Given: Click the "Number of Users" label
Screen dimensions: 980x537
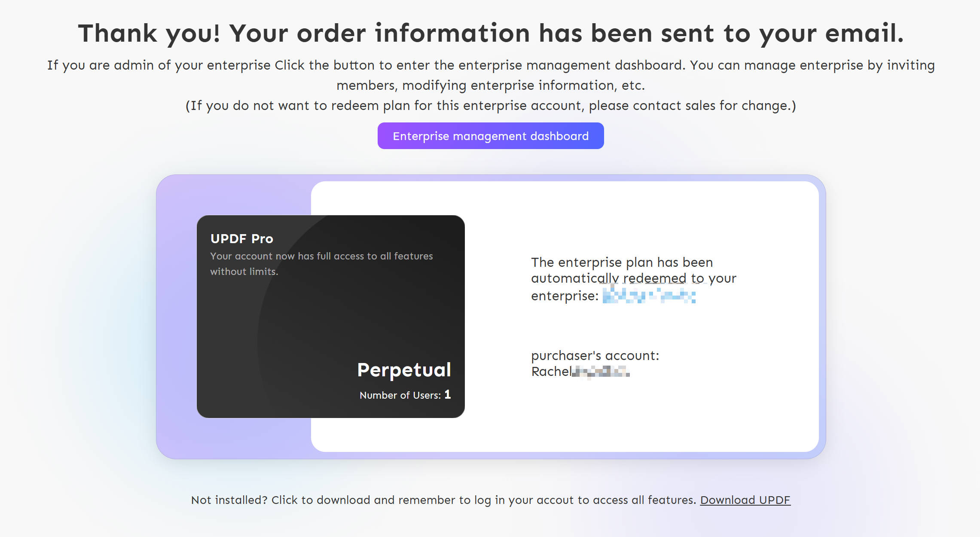Looking at the screenshot, I should tap(400, 395).
